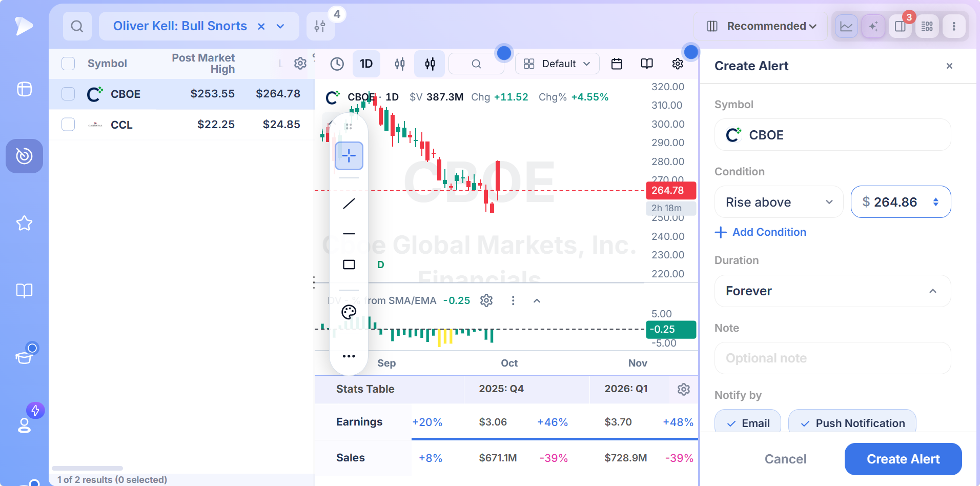Close the Create Alert panel
Screen dimensions: 980x486
[x=949, y=66]
